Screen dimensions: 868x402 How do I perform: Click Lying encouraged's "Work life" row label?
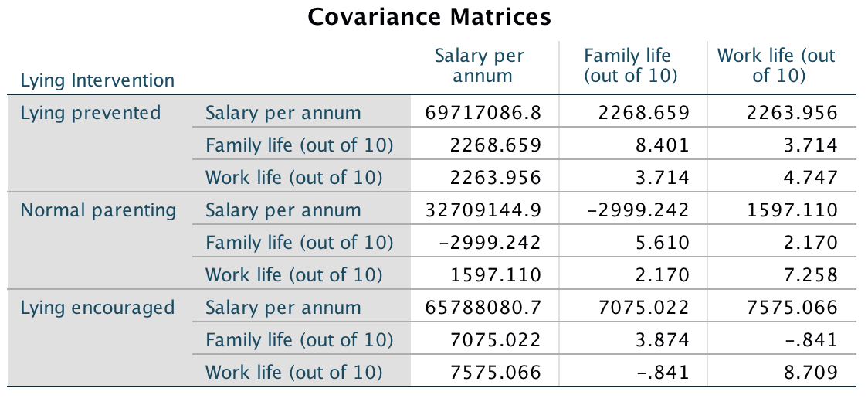pos(293,373)
